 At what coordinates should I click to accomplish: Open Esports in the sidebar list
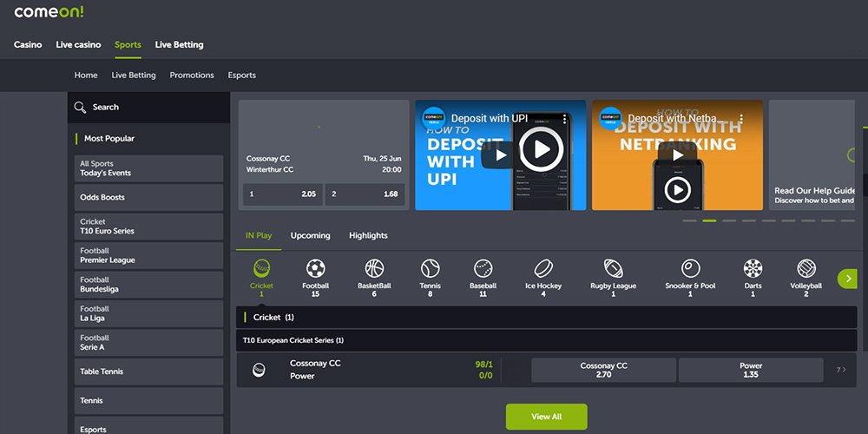coord(148,427)
